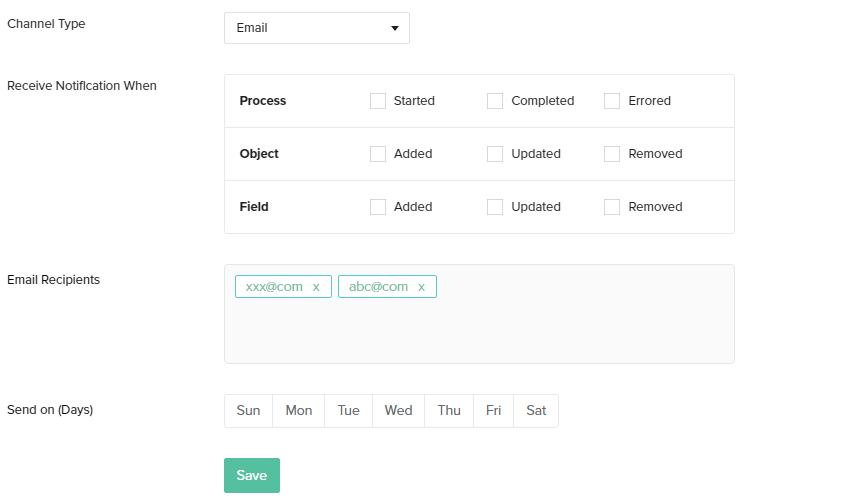The image size is (842, 499).
Task: Open the Channel Type Email dropdown
Action: click(316, 28)
